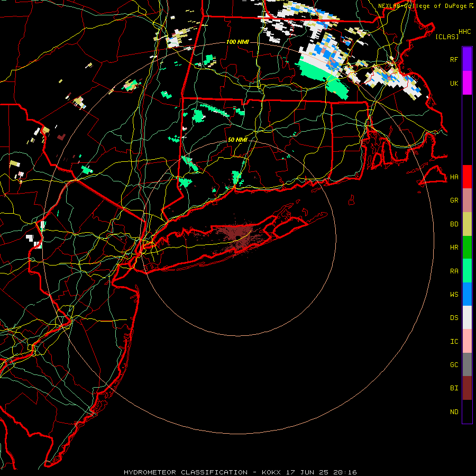
Task: Click the HR legend label
Action: pos(454,248)
